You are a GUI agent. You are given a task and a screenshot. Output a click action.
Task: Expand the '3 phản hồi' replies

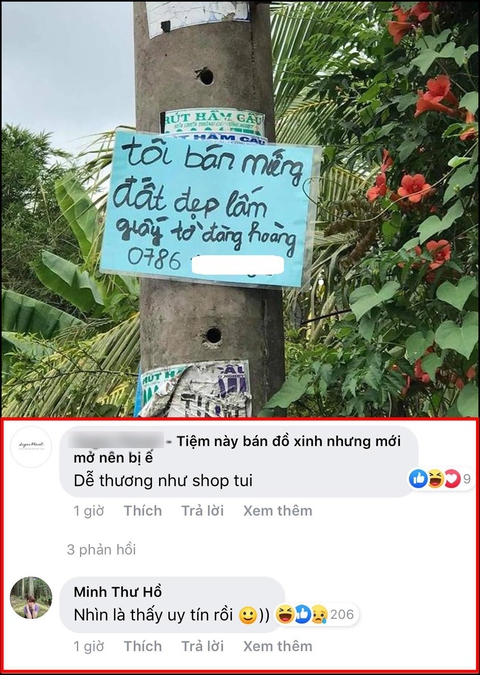[101, 549]
